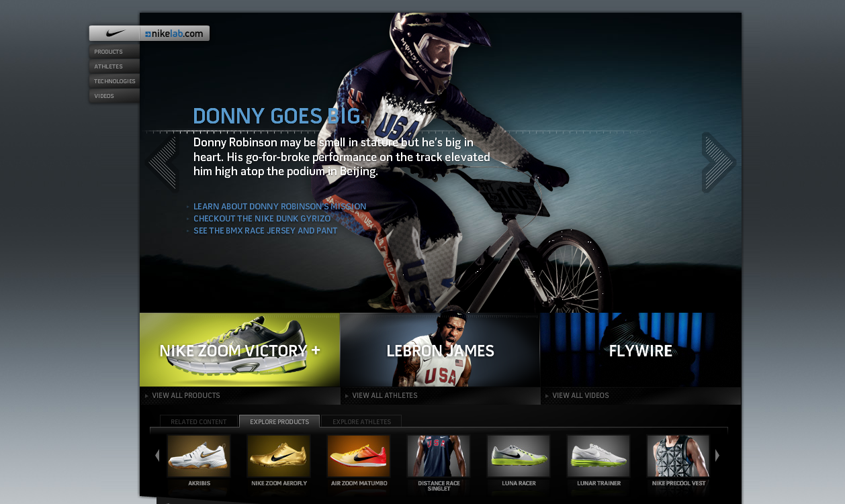Follow the Checkout the Nike Dunk Gyrizo link
The width and height of the screenshot is (845, 504).
262,219
